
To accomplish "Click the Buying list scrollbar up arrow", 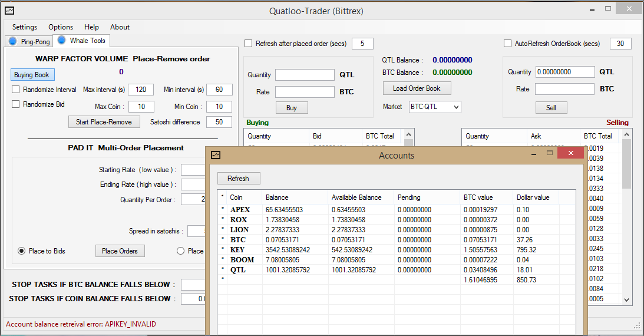I will [408, 134].
